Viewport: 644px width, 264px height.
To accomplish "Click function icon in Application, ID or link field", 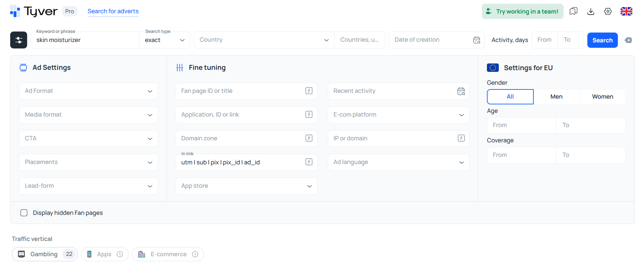I will click(309, 115).
